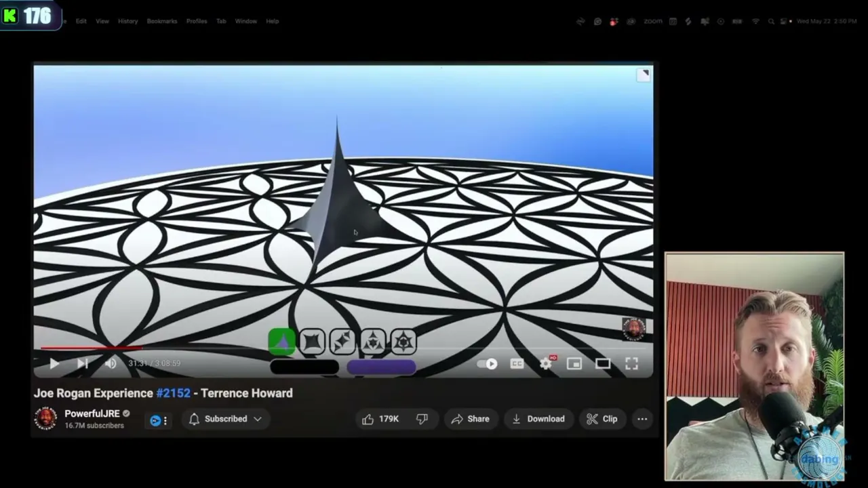Click the purple color pill
Image resolution: width=868 pixels, height=488 pixels.
(381, 367)
